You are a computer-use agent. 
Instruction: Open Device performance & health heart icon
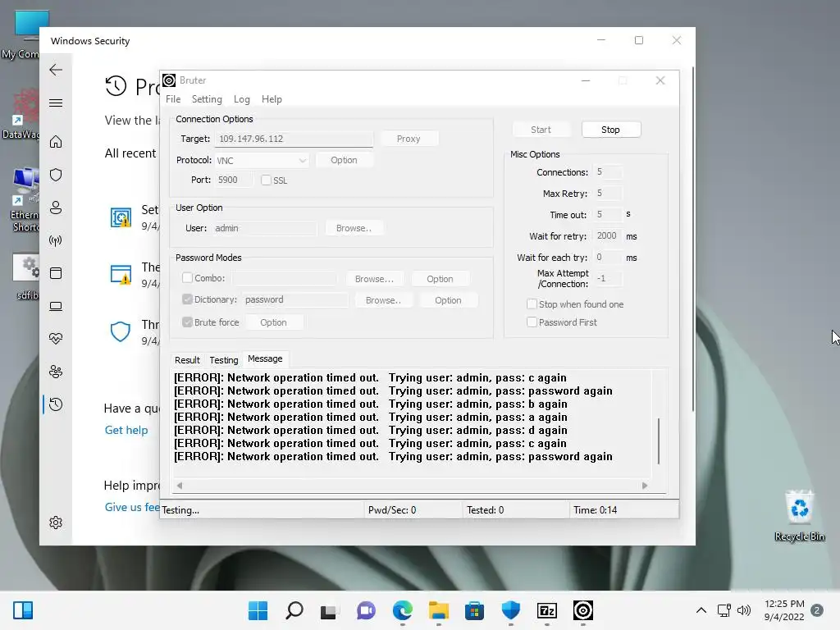[x=56, y=339]
